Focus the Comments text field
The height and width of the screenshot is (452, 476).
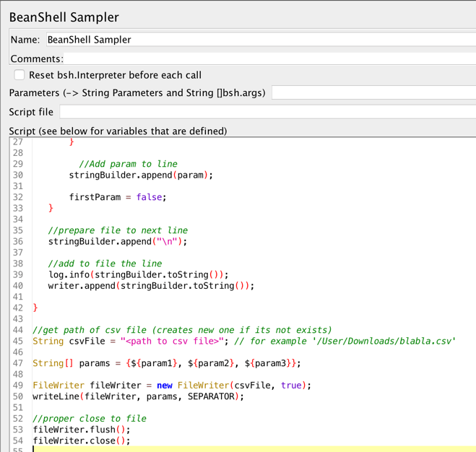click(267, 58)
